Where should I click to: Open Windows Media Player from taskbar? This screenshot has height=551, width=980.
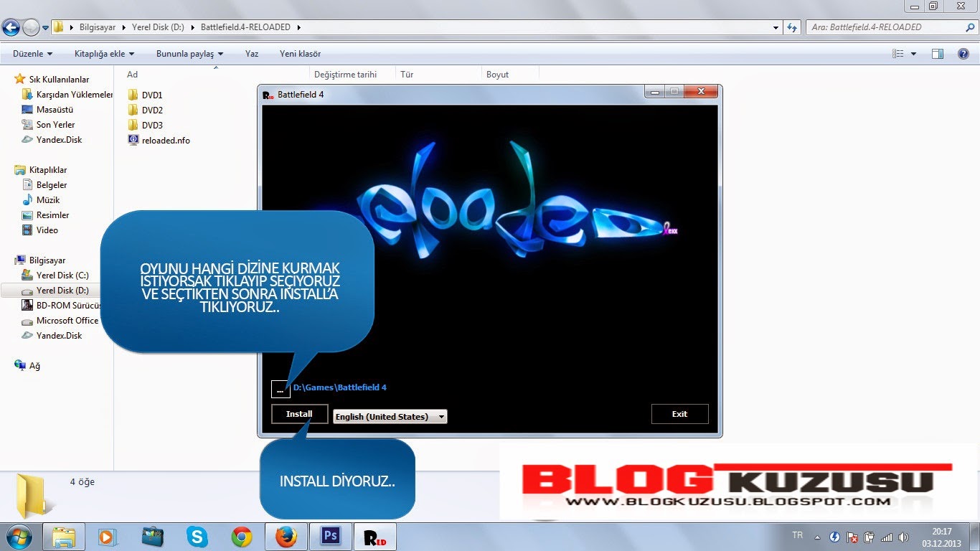pyautogui.click(x=108, y=537)
